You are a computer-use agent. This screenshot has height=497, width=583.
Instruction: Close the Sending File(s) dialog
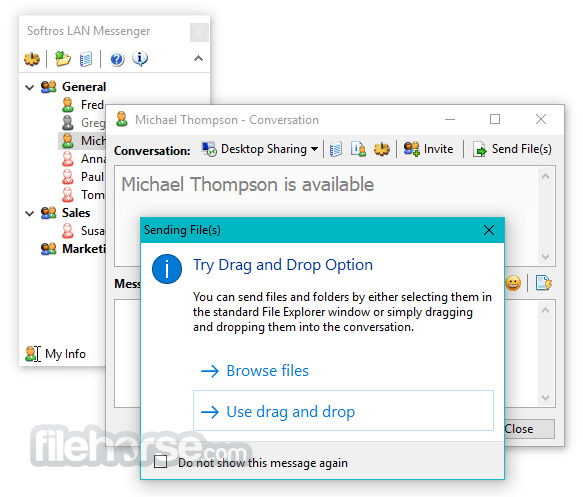(489, 230)
